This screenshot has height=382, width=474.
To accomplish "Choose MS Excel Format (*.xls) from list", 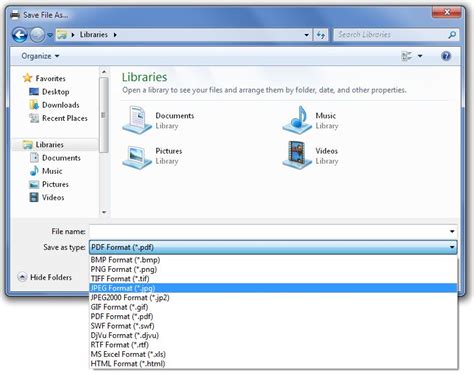I will pos(273,354).
